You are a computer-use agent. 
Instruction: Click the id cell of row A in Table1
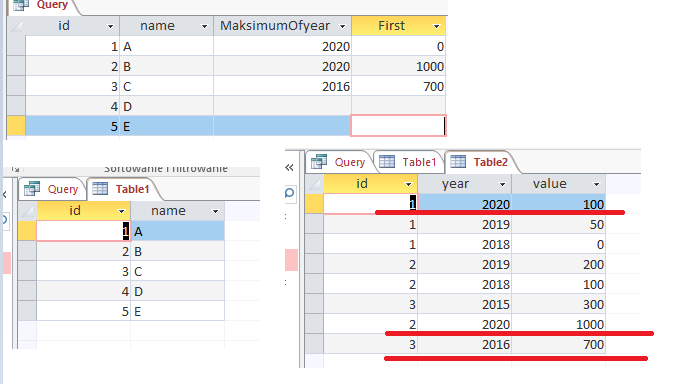(83, 231)
